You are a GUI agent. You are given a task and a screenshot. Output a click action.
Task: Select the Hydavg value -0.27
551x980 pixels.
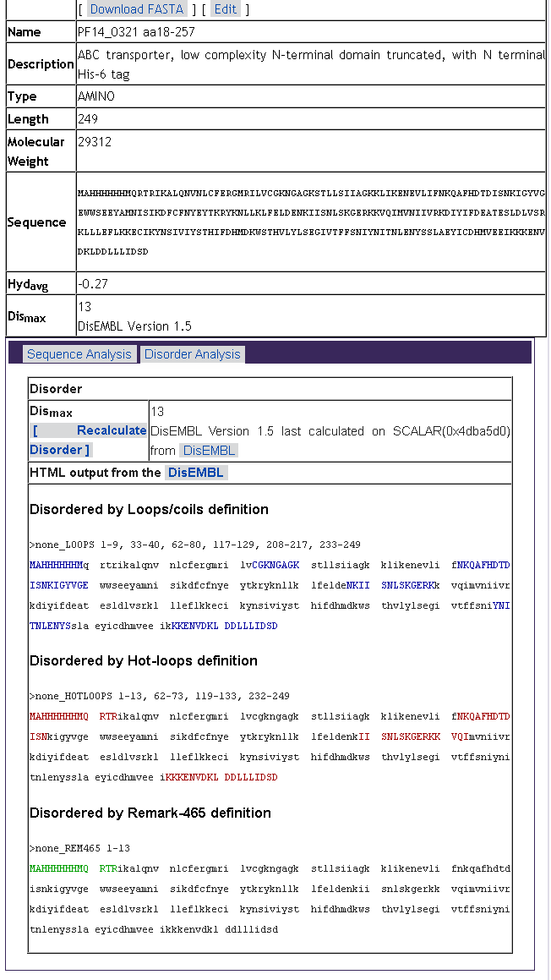93,284
